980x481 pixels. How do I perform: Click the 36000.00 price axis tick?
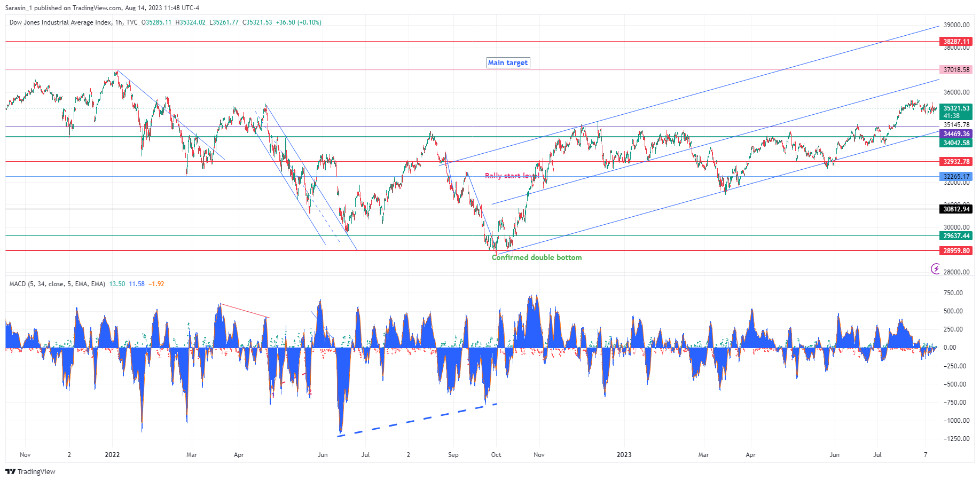pyautogui.click(x=957, y=92)
